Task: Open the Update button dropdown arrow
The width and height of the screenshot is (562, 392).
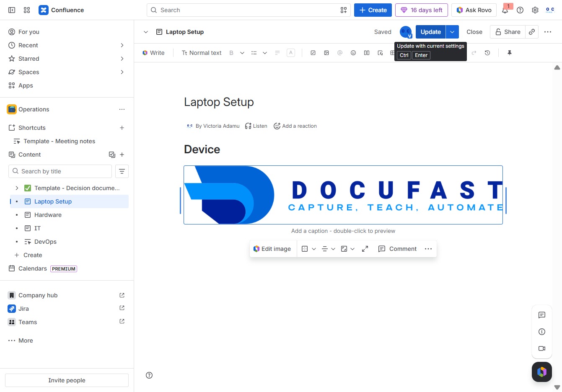Action: pyautogui.click(x=452, y=32)
